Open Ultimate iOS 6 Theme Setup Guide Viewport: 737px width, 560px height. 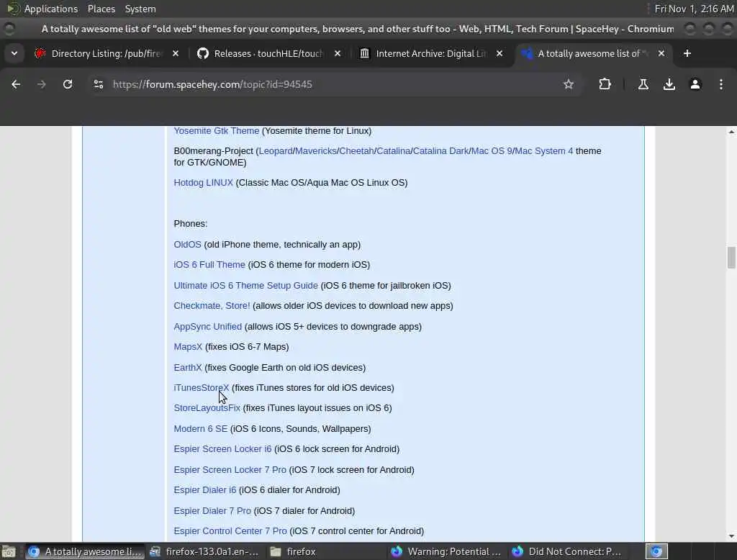click(x=246, y=286)
